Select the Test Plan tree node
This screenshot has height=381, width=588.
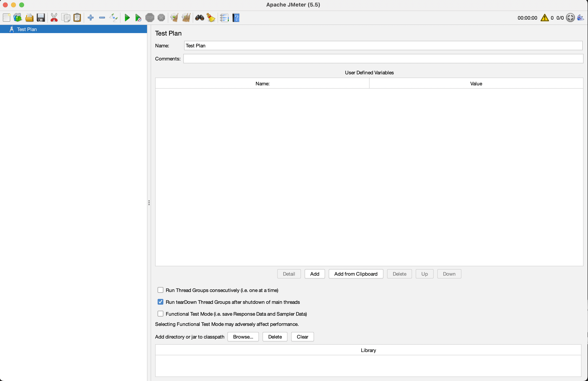point(27,29)
